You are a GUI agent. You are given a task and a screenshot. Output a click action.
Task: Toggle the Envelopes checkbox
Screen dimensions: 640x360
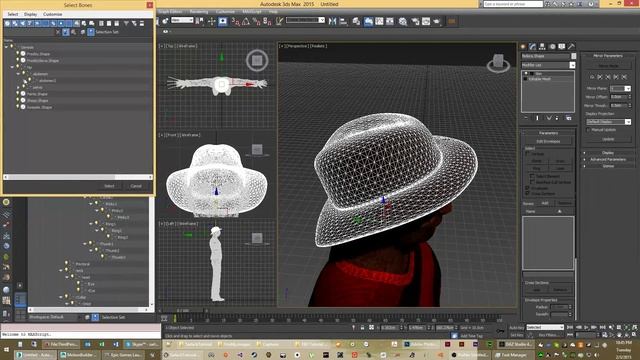[527, 188]
